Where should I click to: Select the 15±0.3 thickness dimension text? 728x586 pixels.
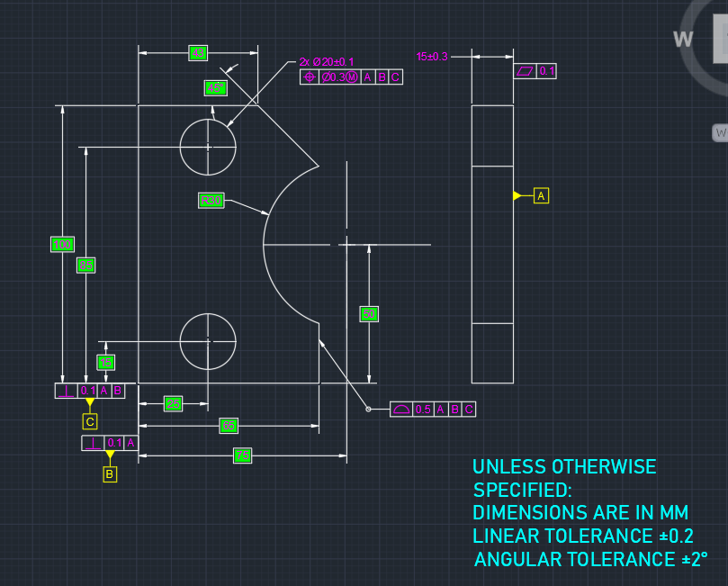click(x=432, y=57)
